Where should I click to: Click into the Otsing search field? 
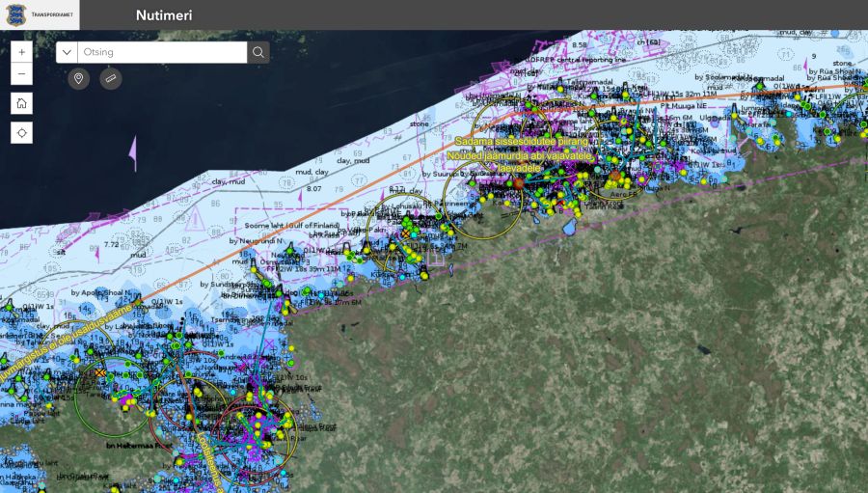pos(161,52)
